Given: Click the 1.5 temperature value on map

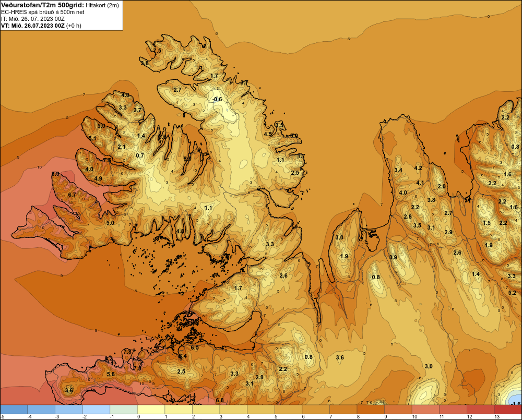Looking at the screenshot, I should click(487, 223).
